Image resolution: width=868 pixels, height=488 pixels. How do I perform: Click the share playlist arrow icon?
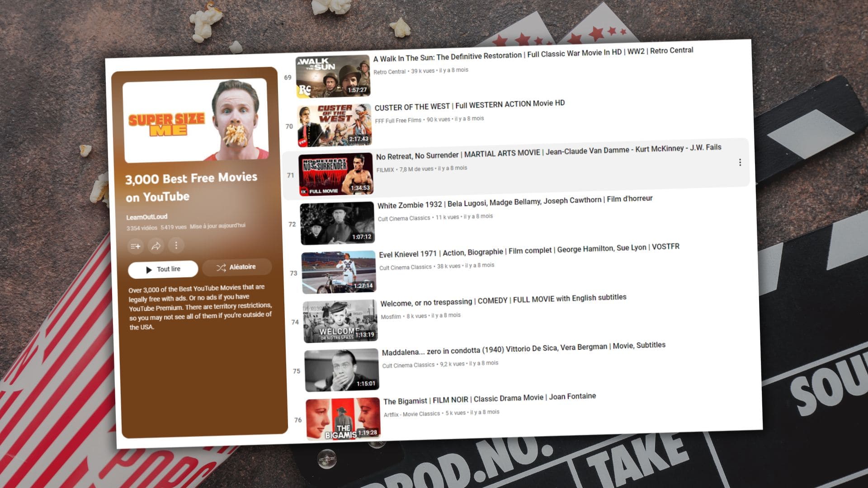[156, 246]
